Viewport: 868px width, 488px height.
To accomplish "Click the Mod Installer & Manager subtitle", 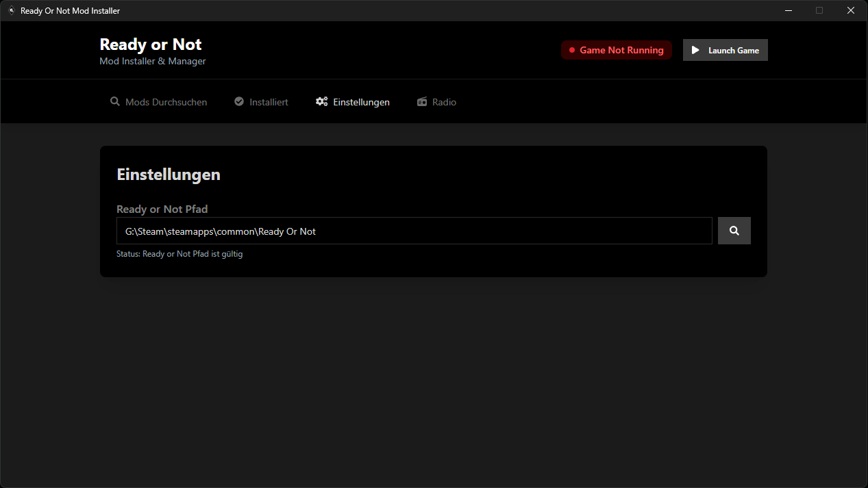I will [x=153, y=61].
